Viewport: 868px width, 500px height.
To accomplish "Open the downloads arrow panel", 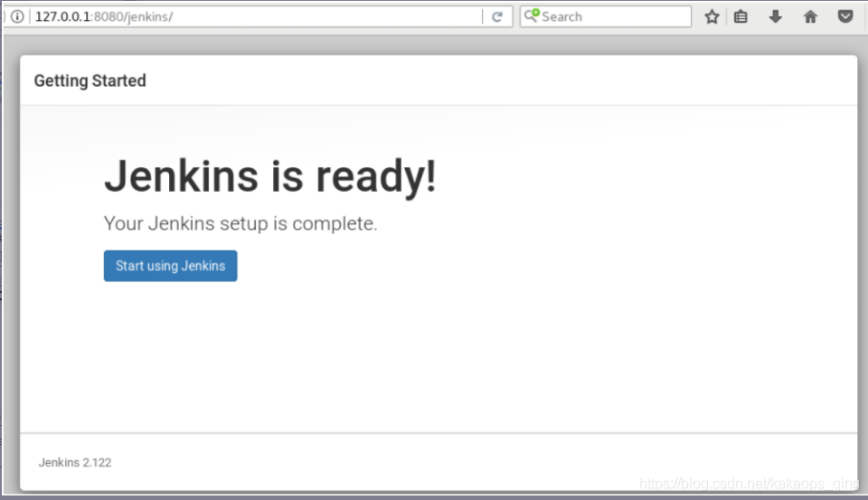I will 775,16.
